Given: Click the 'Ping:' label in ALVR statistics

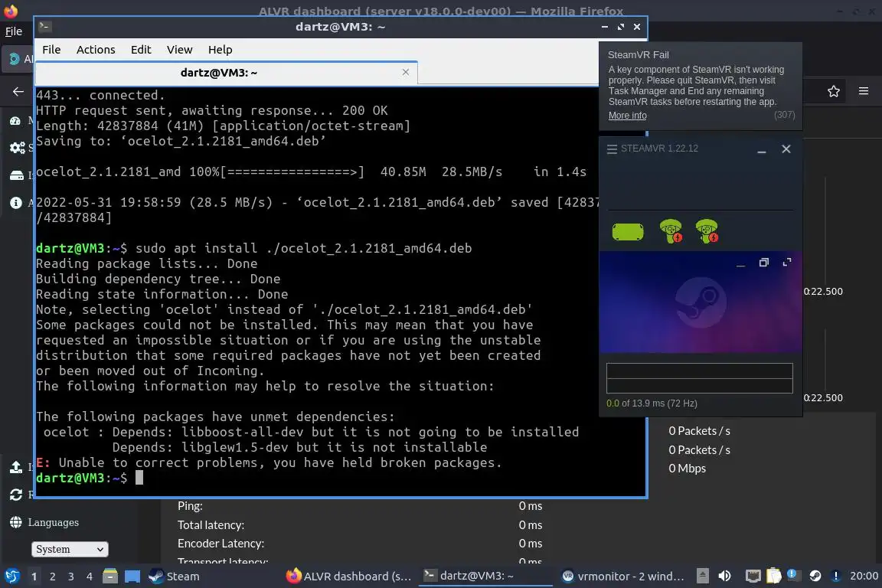Looking at the screenshot, I should tap(190, 506).
